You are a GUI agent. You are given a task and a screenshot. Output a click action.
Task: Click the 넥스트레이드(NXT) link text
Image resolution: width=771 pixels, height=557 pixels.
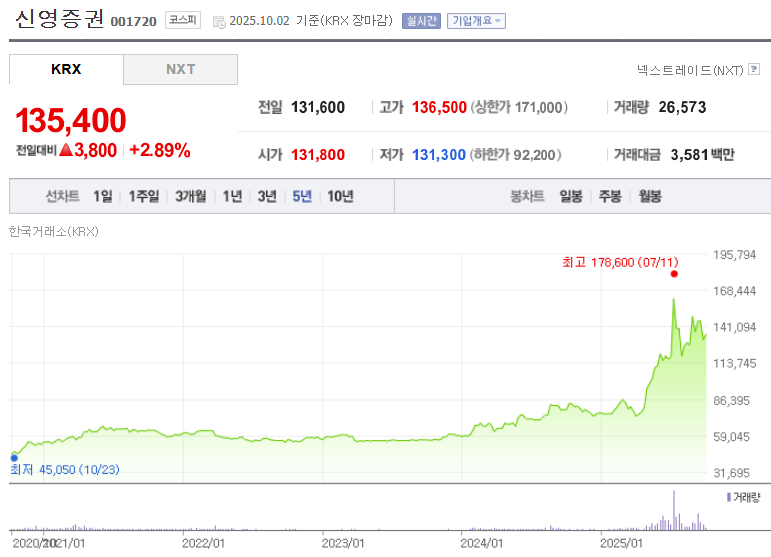coord(690,70)
